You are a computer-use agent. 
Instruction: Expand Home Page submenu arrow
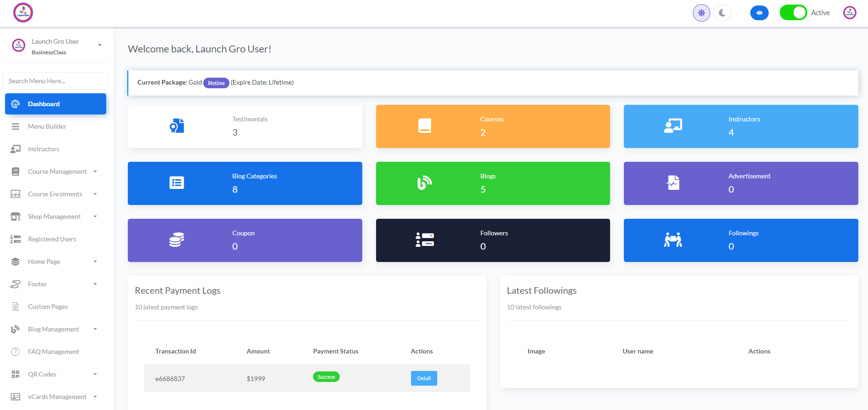[95, 262]
